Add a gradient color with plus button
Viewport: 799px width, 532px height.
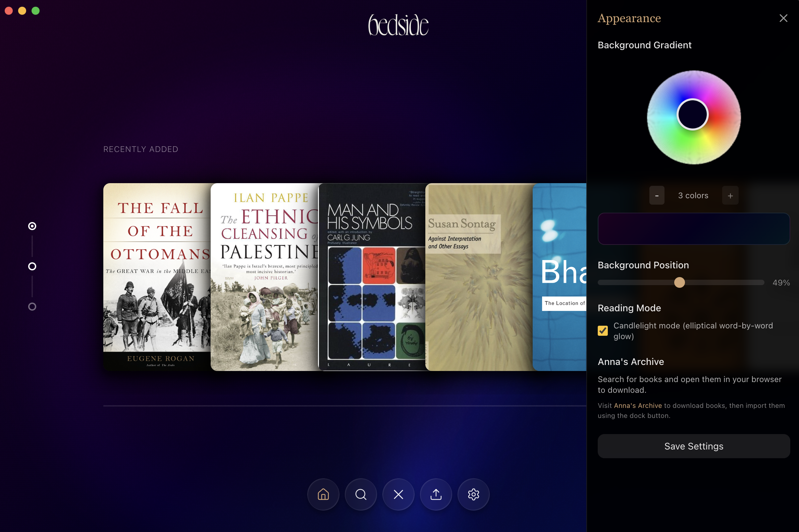point(730,196)
